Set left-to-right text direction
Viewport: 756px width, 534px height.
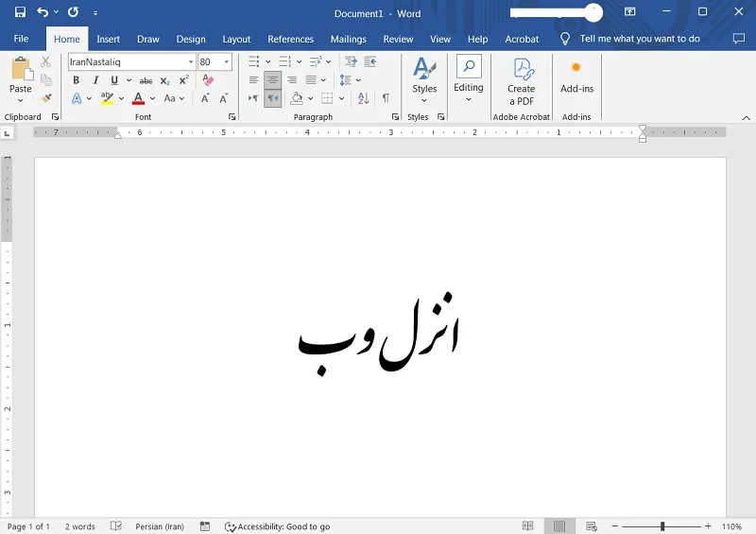253,98
